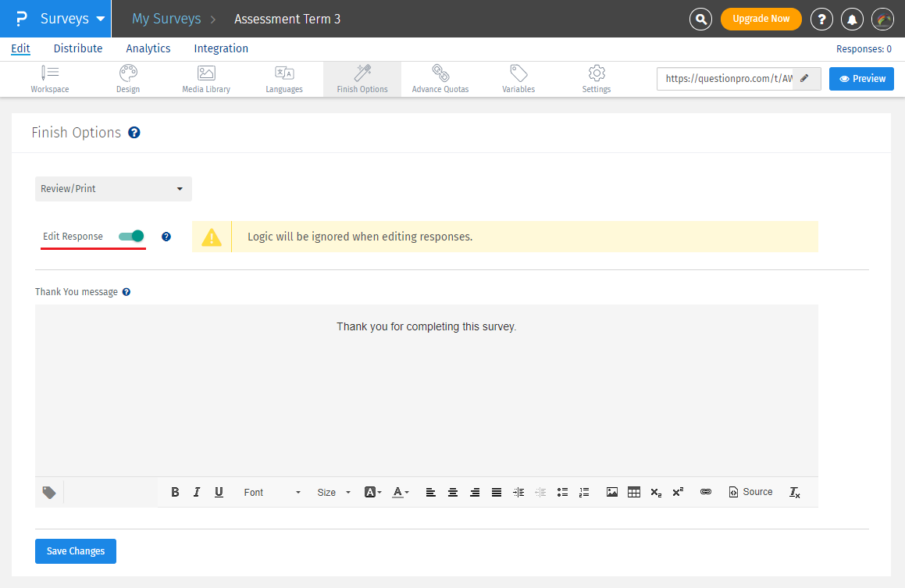The height and width of the screenshot is (588, 905).
Task: Open the Size dropdown in editor
Action: point(334,492)
